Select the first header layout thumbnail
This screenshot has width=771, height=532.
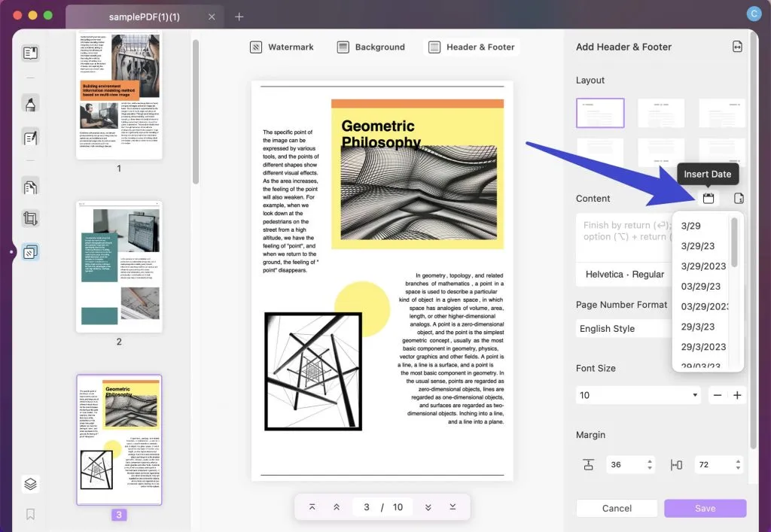click(600, 113)
